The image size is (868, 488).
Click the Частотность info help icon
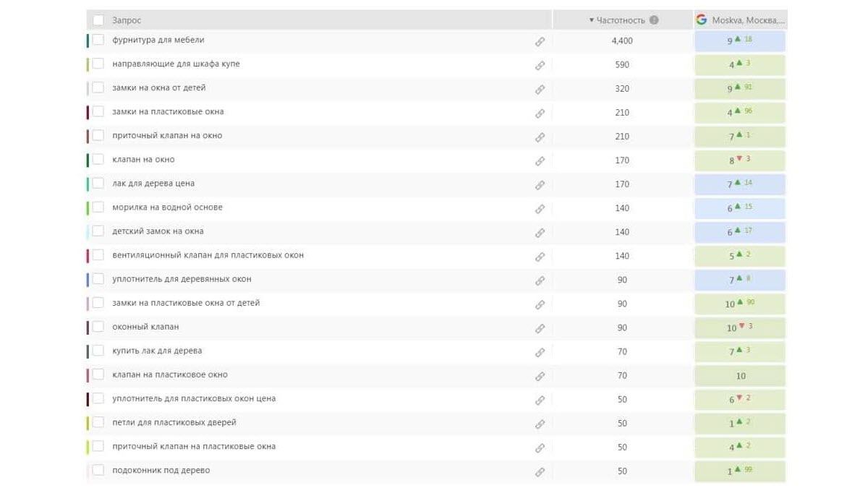point(654,20)
